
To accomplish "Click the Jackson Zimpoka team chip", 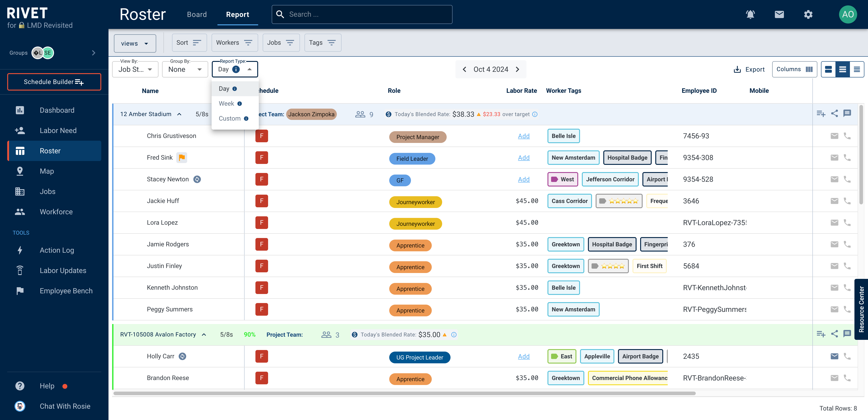I will pyautogui.click(x=311, y=114).
